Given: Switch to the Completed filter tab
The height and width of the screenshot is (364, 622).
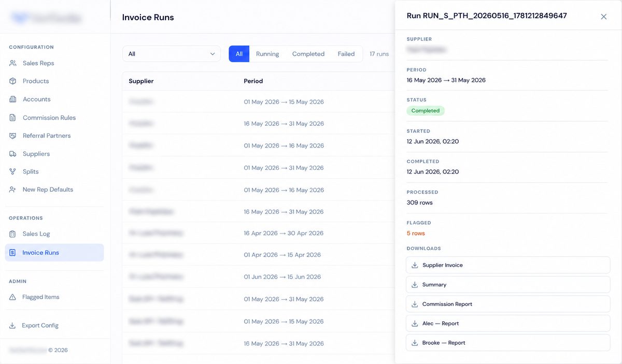Looking at the screenshot, I should (308, 54).
